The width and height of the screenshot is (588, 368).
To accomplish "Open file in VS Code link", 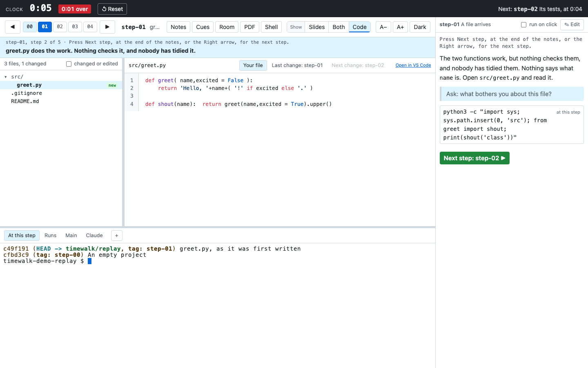I will point(413,65).
